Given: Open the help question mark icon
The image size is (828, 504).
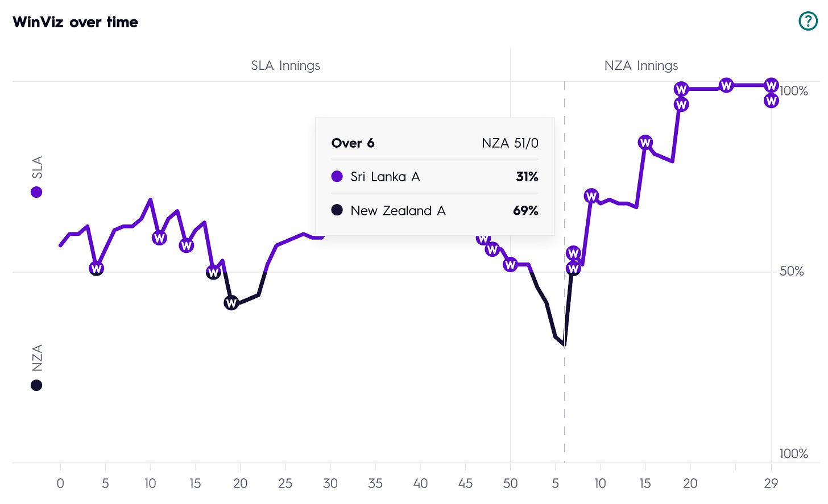Looking at the screenshot, I should [x=808, y=21].
